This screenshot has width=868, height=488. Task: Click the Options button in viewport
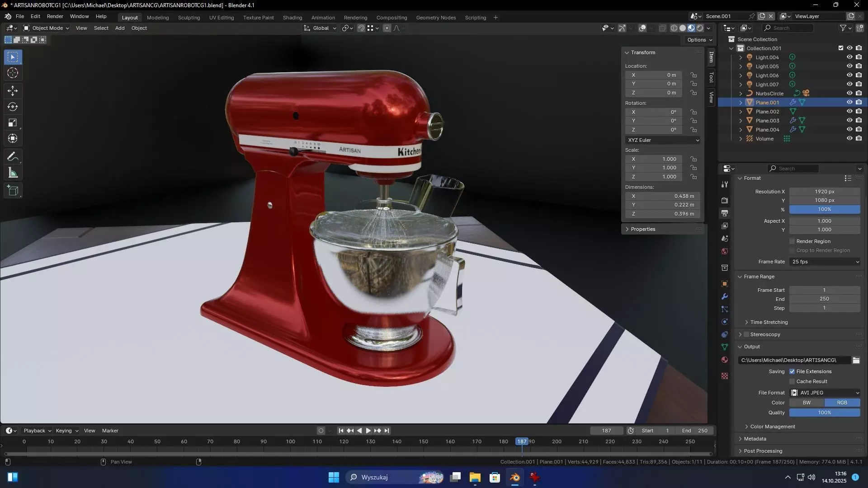click(x=699, y=40)
